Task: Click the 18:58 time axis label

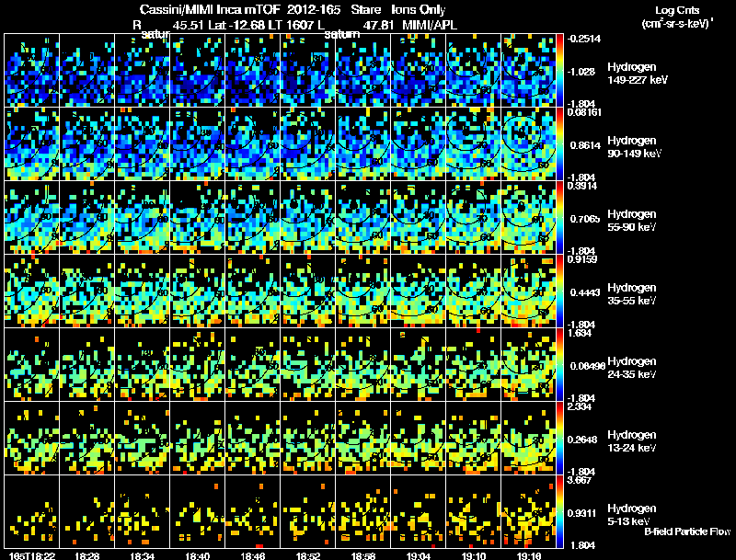Action: [x=362, y=555]
